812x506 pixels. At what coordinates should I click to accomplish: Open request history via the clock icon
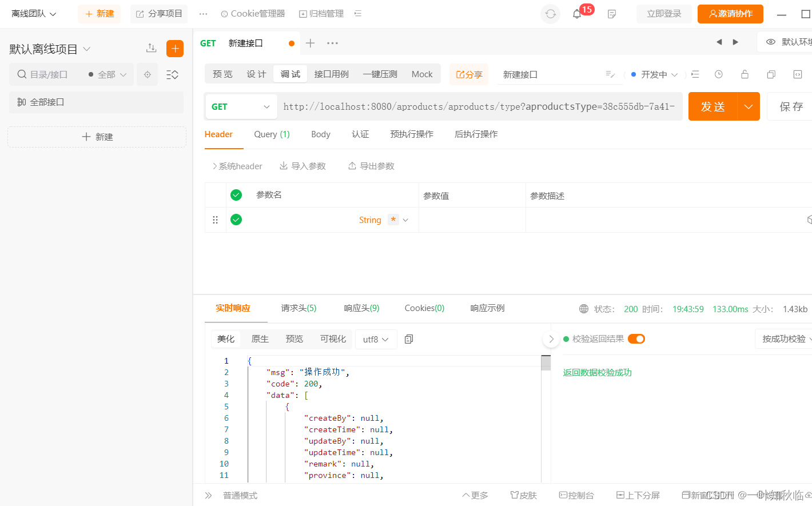point(718,74)
